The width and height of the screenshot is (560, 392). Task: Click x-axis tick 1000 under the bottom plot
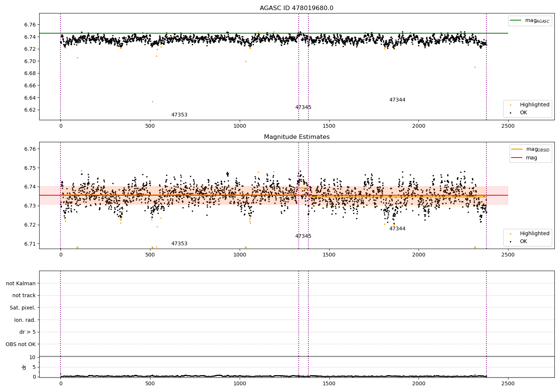tap(239, 383)
